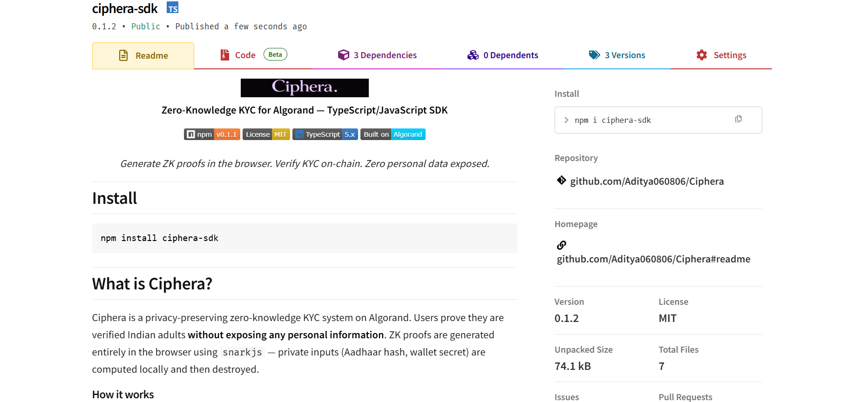Click the How it works heading
The width and height of the screenshot is (868, 402).
tap(123, 395)
